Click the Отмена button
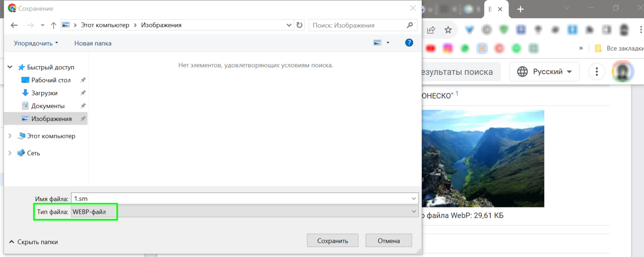 tap(389, 241)
